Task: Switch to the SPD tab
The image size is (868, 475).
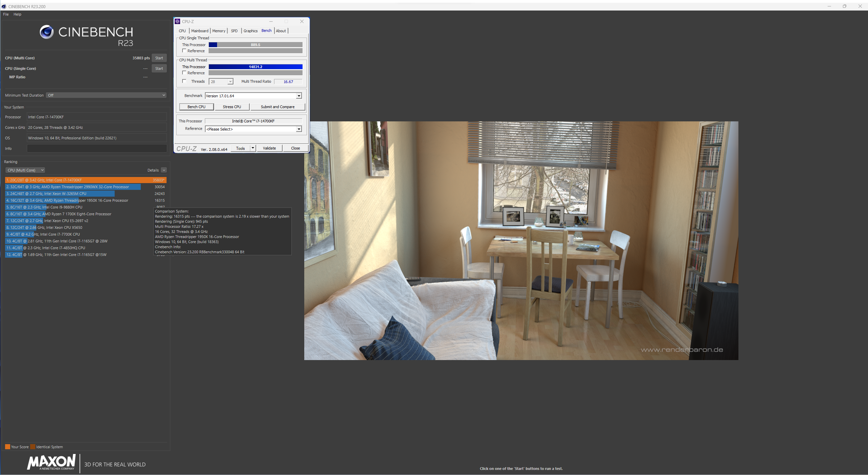Action: click(234, 31)
